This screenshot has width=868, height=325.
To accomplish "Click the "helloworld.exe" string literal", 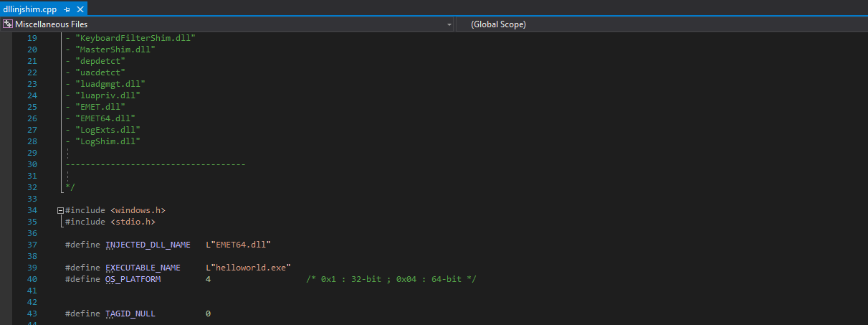I will click(x=250, y=268).
